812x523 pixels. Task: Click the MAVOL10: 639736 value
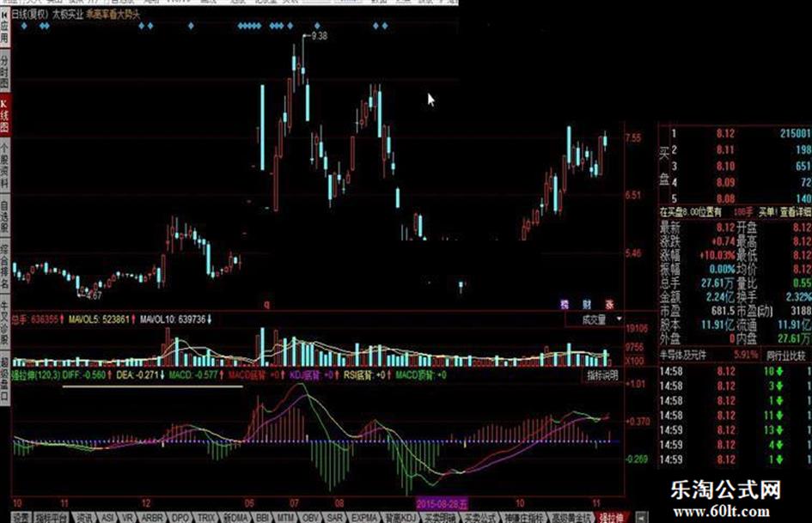[x=173, y=319]
